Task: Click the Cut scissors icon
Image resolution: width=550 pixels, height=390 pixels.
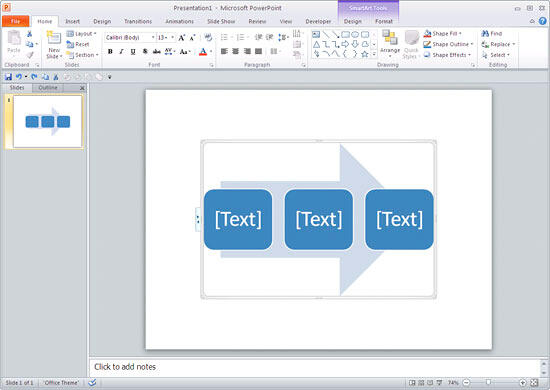Action: pos(29,34)
